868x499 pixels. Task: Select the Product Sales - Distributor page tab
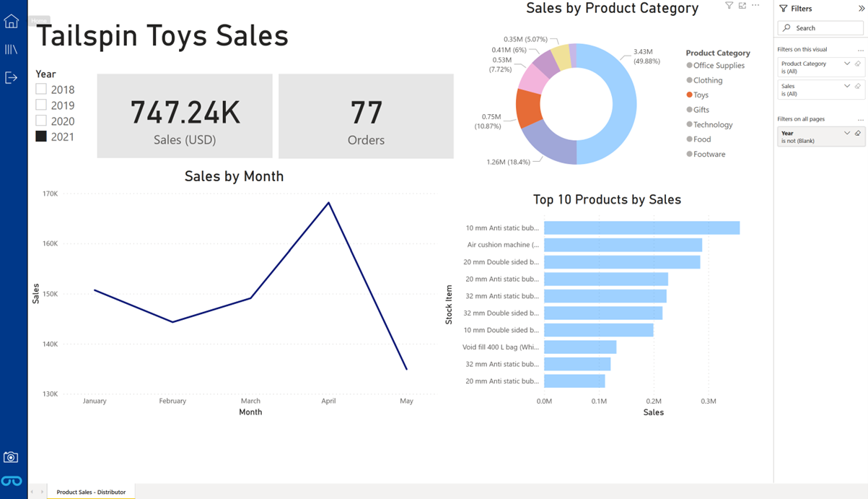pos(90,492)
